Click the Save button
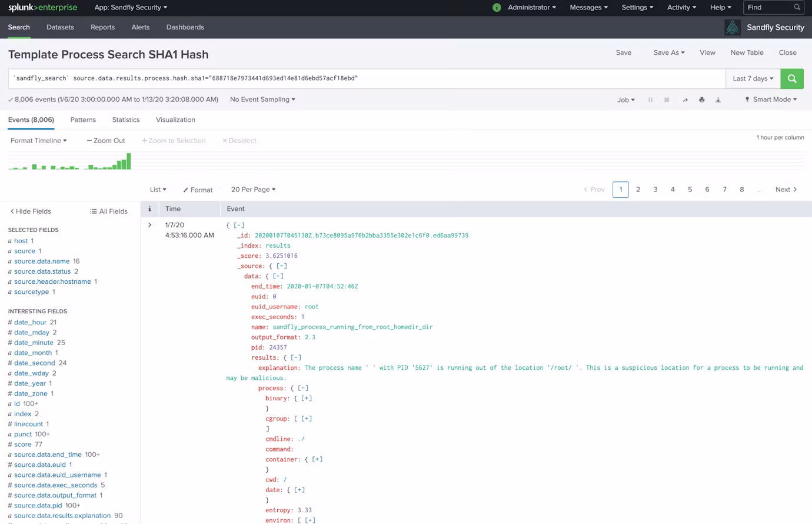The width and height of the screenshot is (812, 524). click(624, 52)
